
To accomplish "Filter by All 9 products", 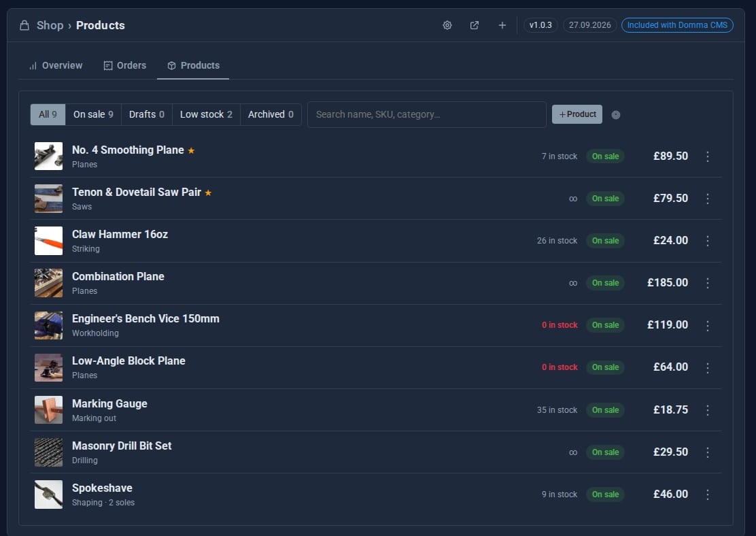I will (48, 114).
